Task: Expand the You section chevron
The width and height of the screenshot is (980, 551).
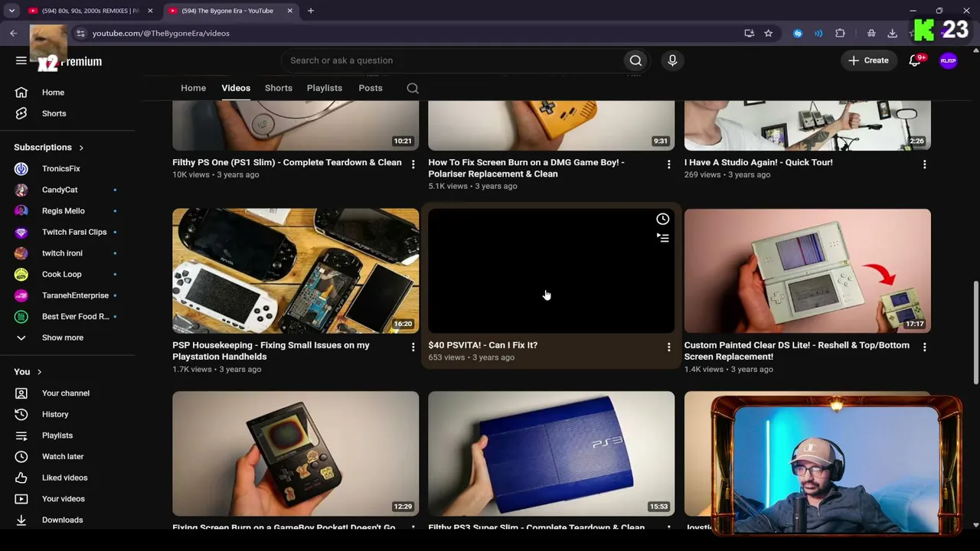Action: pyautogui.click(x=39, y=372)
